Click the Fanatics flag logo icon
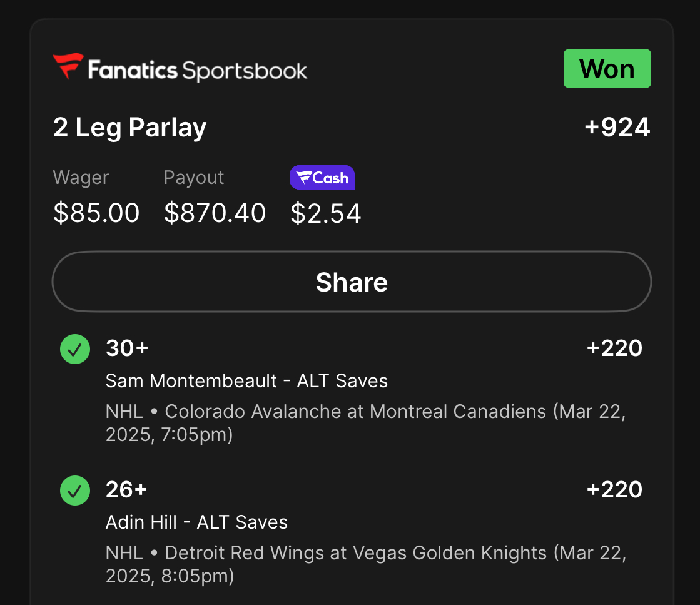The height and width of the screenshot is (605, 700). tap(68, 67)
